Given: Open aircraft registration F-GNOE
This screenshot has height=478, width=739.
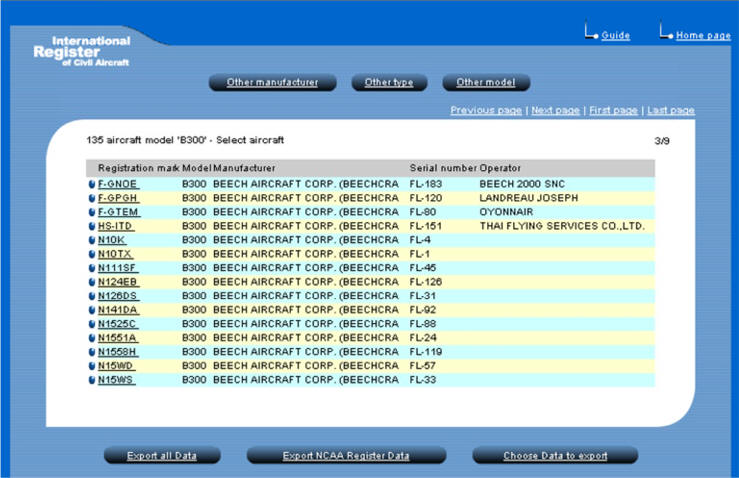Looking at the screenshot, I should [118, 184].
